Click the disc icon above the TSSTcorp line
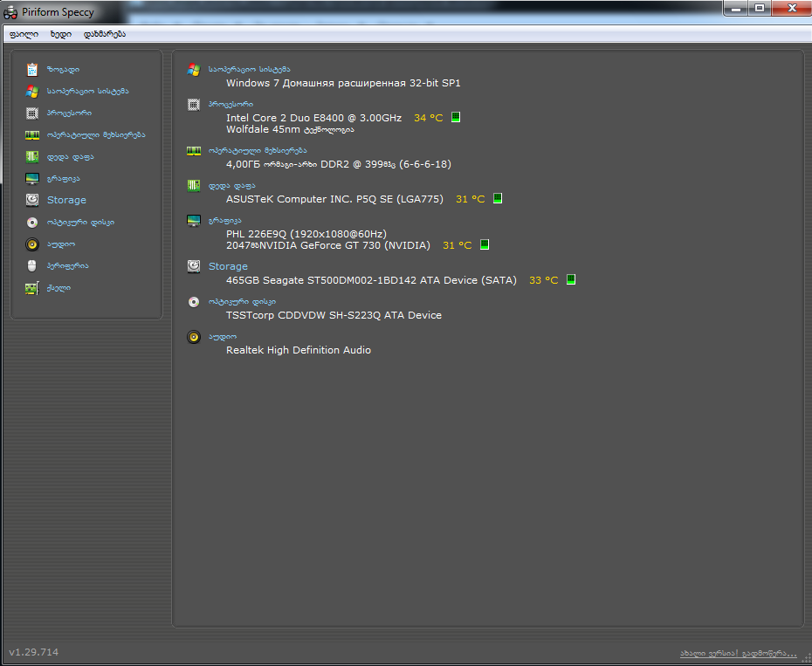The image size is (812, 666). (194, 302)
